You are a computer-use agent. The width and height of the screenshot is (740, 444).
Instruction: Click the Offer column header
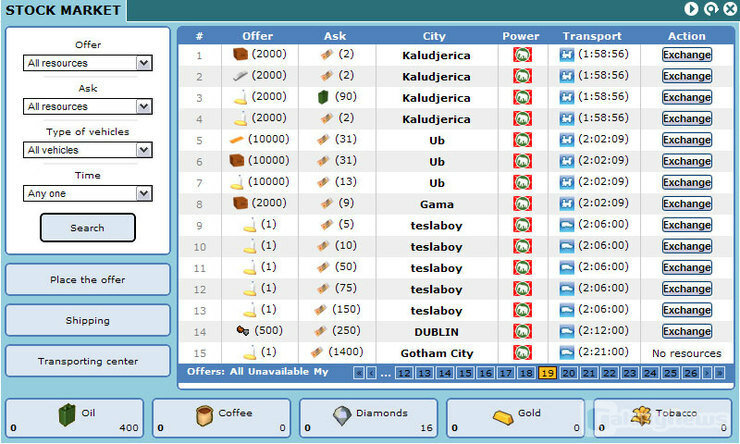pos(258,36)
